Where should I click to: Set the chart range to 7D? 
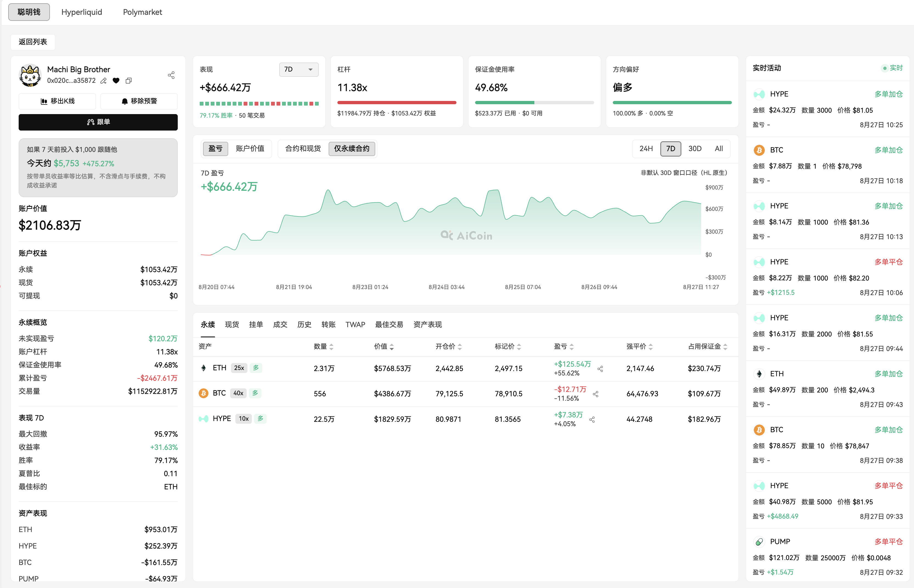point(671,149)
